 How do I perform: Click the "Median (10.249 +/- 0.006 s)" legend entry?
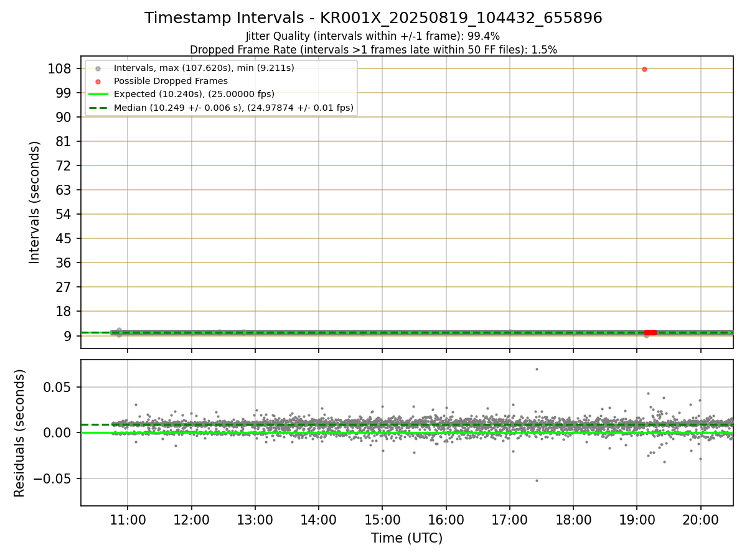233,108
